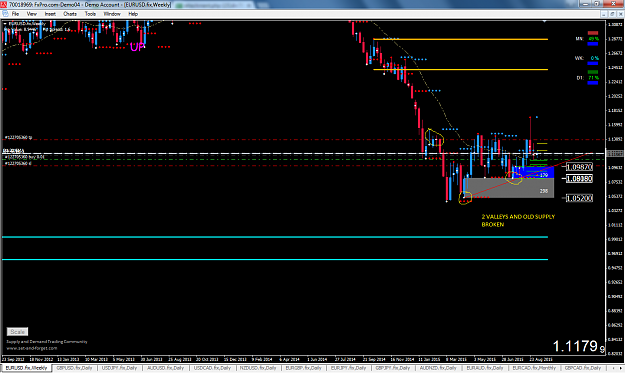Switch to the NZDUSD.fix,Daily chart tab
The image size is (625, 373).
(x=258, y=368)
